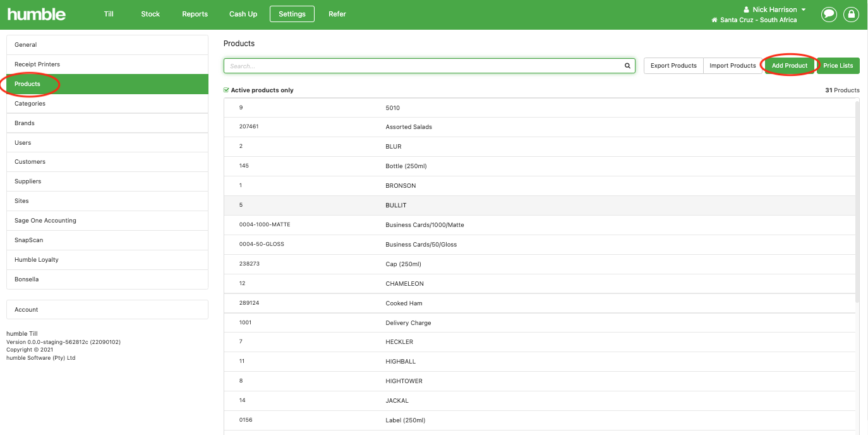Viewport: 868px width, 435px height.
Task: Select Customers in sidebar
Action: (x=107, y=162)
